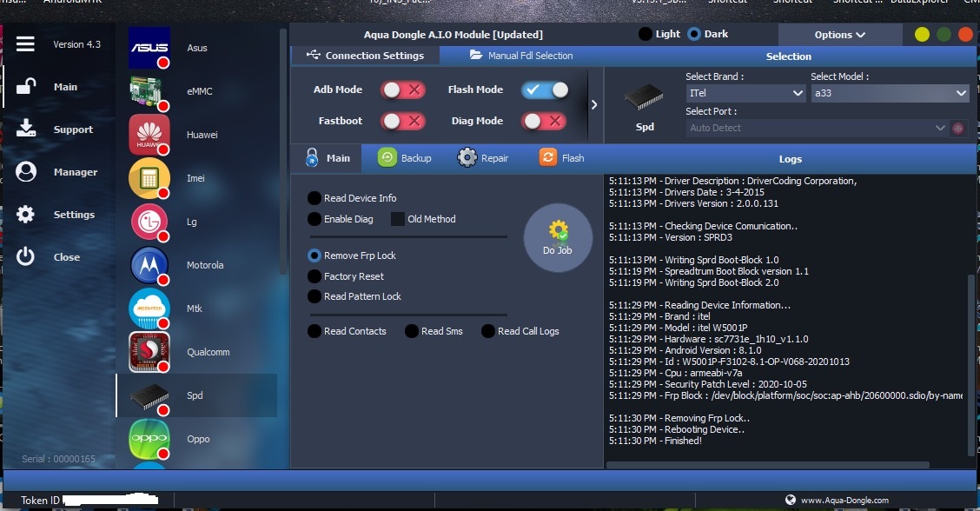The width and height of the screenshot is (980, 511).
Task: Expand connection panel with right chevron arrow
Action: tap(594, 104)
